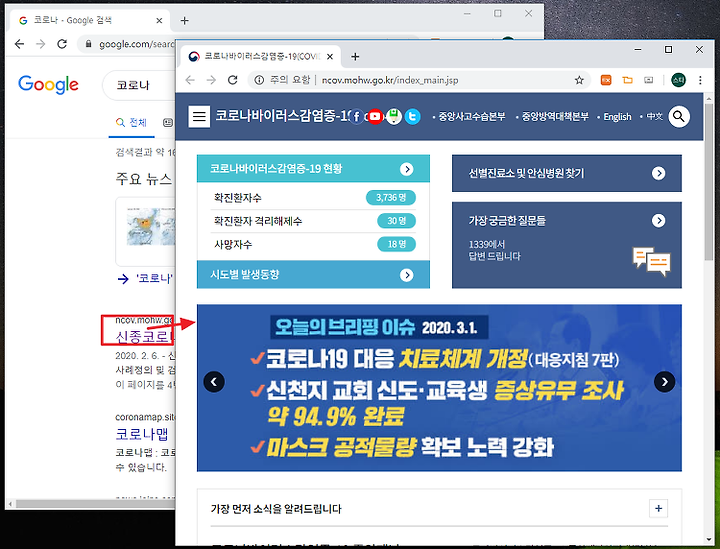The width and height of the screenshot is (720, 549).
Task: Click the horizontal scrollbar of the Google window
Action: pyautogui.click(x=94, y=504)
